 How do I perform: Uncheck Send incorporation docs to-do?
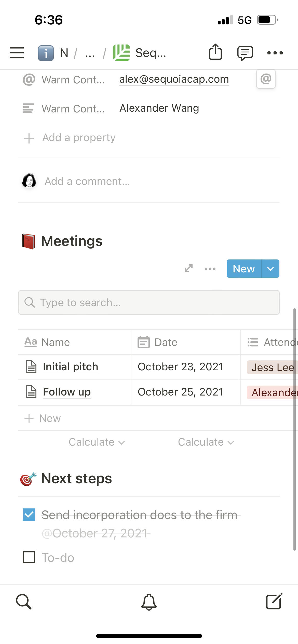[x=29, y=515]
